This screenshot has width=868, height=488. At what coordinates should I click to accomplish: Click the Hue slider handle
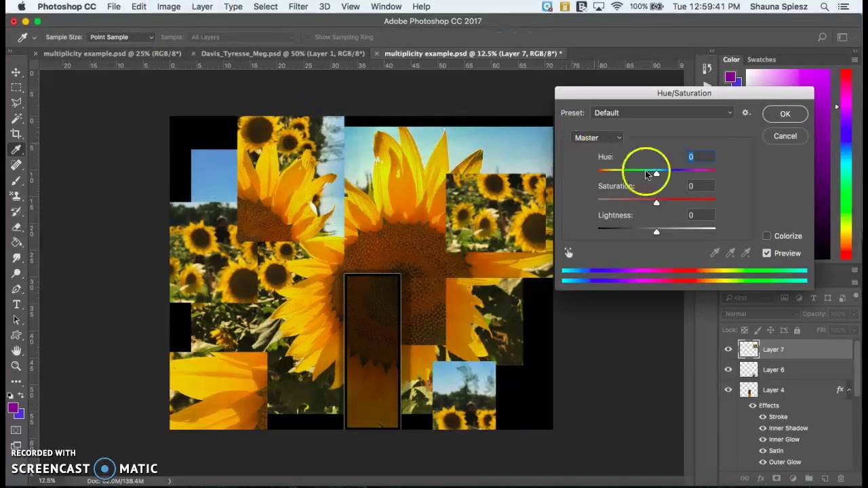click(656, 174)
